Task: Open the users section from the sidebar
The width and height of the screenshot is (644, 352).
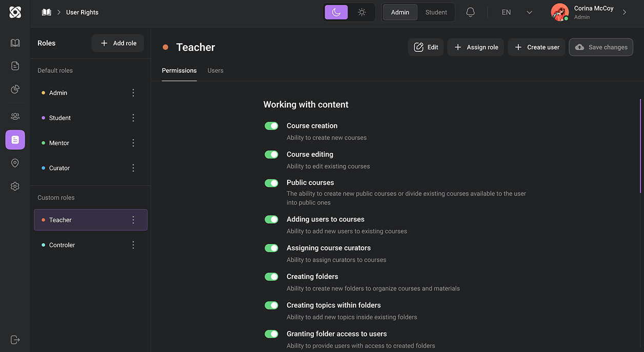Action: pos(15,116)
